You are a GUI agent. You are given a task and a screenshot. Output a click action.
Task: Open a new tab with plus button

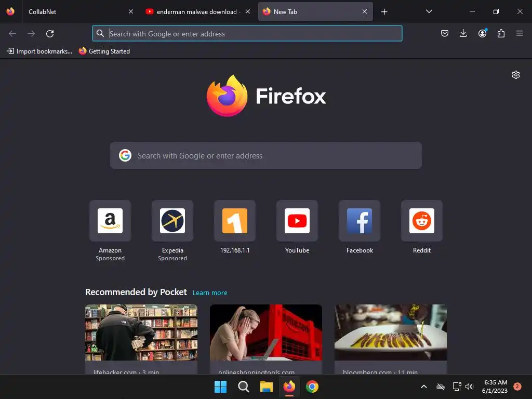point(384,12)
